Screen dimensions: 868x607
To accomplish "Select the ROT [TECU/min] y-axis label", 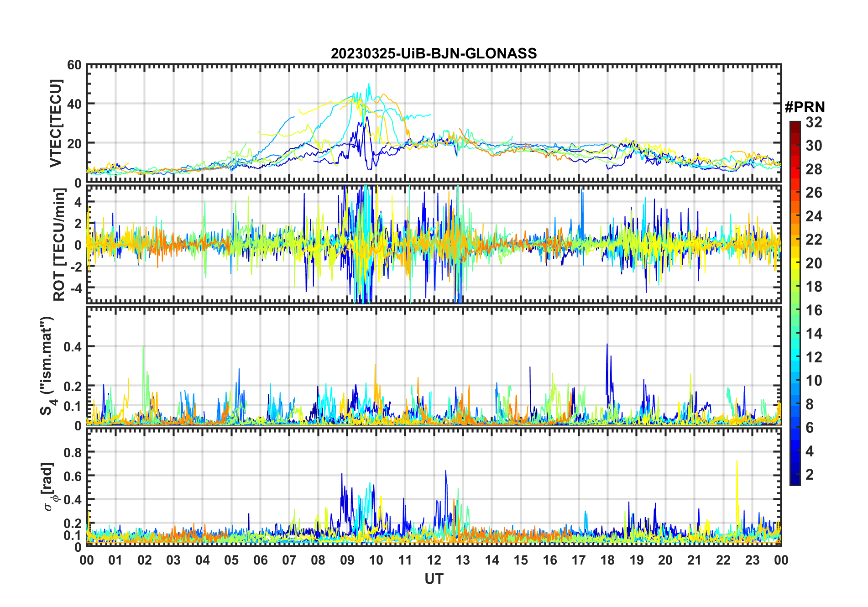I will pyautogui.click(x=59, y=244).
